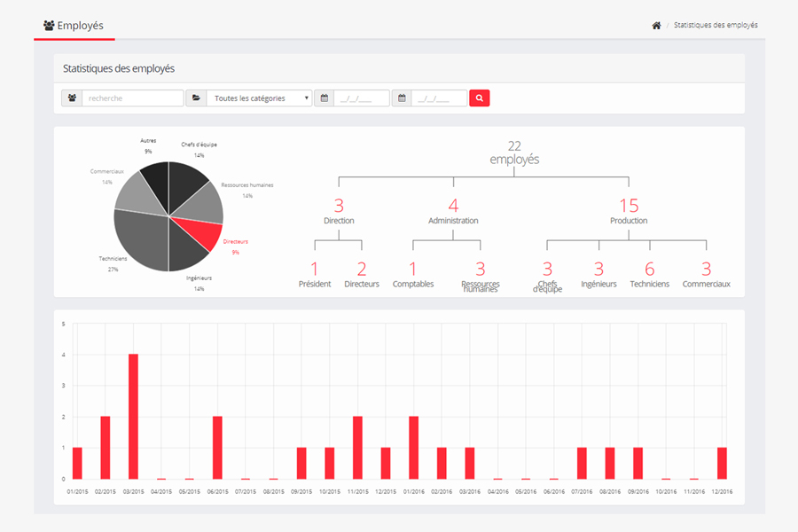Viewport: 798px width, 532px height.
Task: Click the home icon in the breadcrumb
Action: coord(656,25)
